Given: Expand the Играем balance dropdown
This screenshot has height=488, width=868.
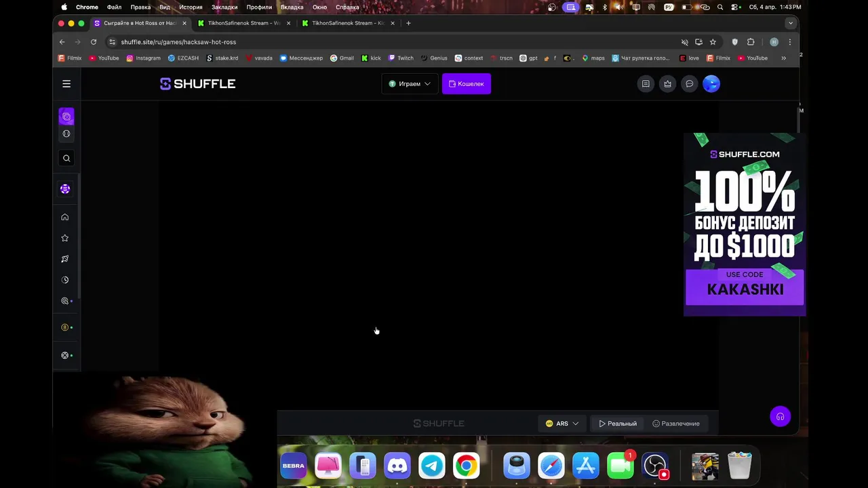Looking at the screenshot, I should click(x=410, y=84).
